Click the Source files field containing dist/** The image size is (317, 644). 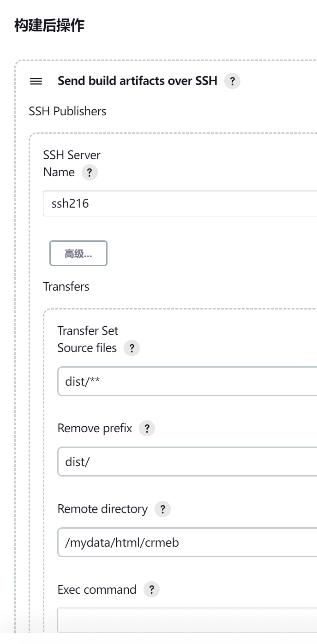tap(187, 382)
